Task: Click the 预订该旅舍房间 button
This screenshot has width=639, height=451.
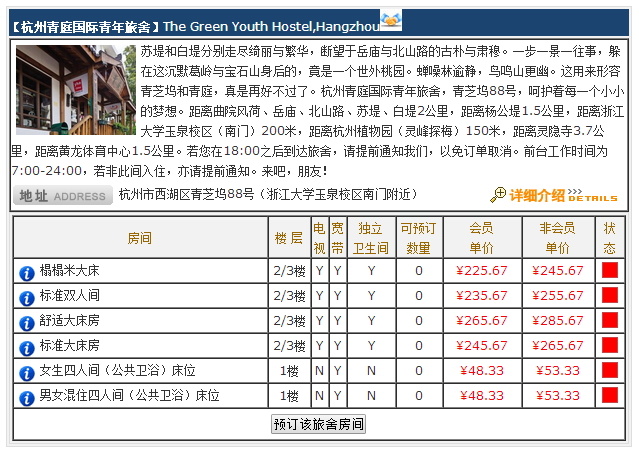Action: (318, 424)
